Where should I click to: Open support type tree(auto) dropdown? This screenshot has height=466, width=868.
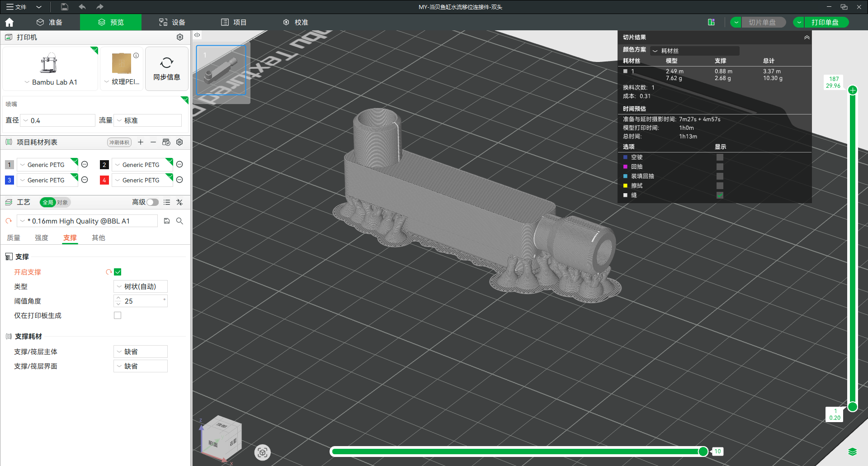(x=141, y=286)
